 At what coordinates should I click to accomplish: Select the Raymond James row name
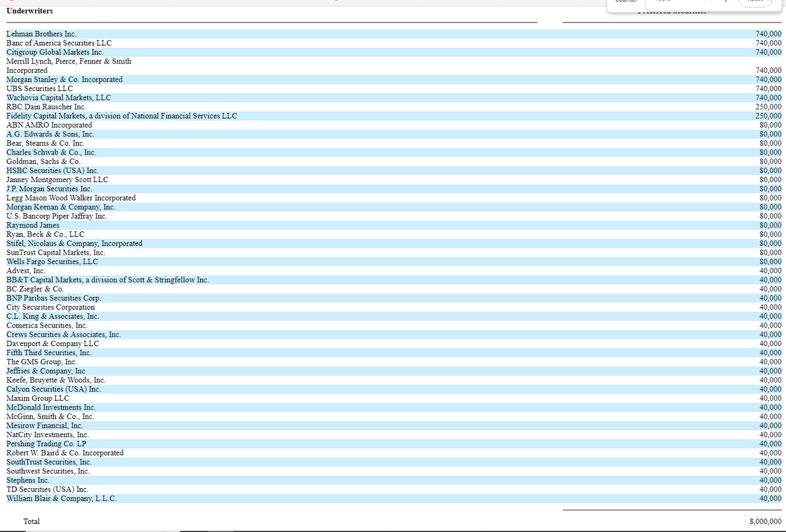coord(33,225)
